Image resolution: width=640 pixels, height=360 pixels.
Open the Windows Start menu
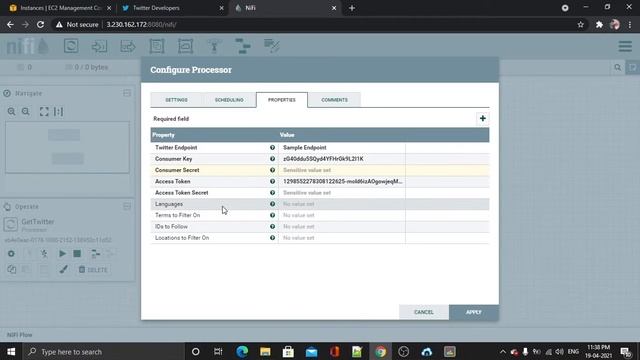[x=11, y=351]
